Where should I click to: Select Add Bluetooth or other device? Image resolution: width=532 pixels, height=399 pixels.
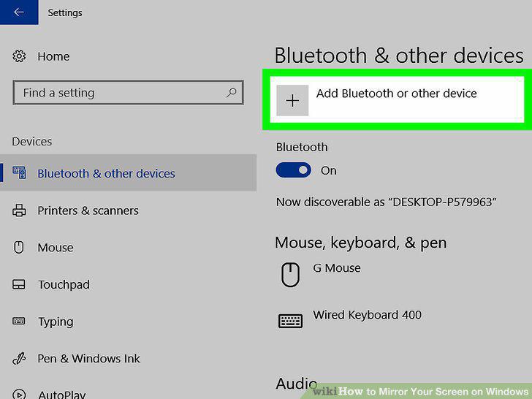point(397,99)
